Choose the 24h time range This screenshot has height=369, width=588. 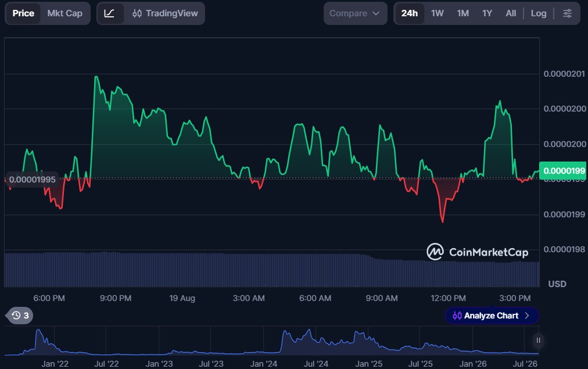tap(410, 13)
